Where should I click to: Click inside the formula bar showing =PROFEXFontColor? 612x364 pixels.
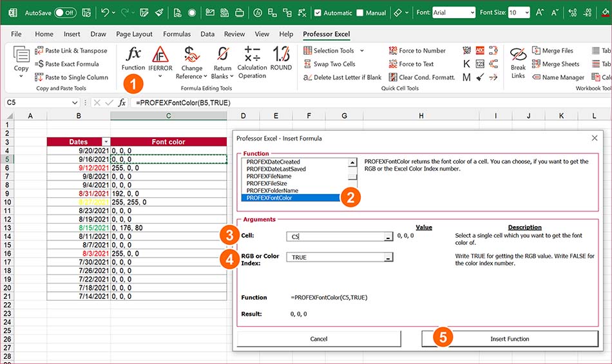click(371, 102)
